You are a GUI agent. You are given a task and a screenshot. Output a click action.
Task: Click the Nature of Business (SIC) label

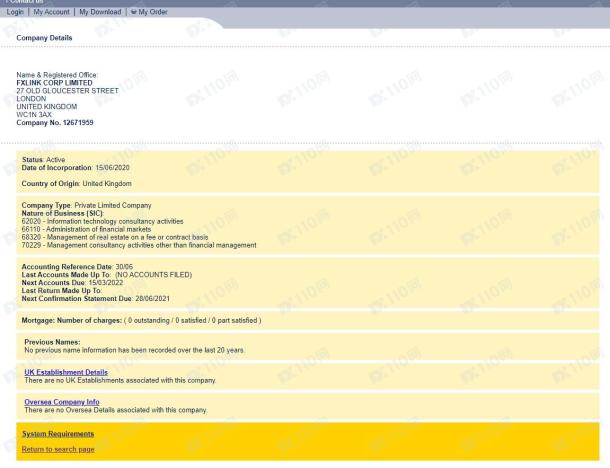(x=63, y=214)
